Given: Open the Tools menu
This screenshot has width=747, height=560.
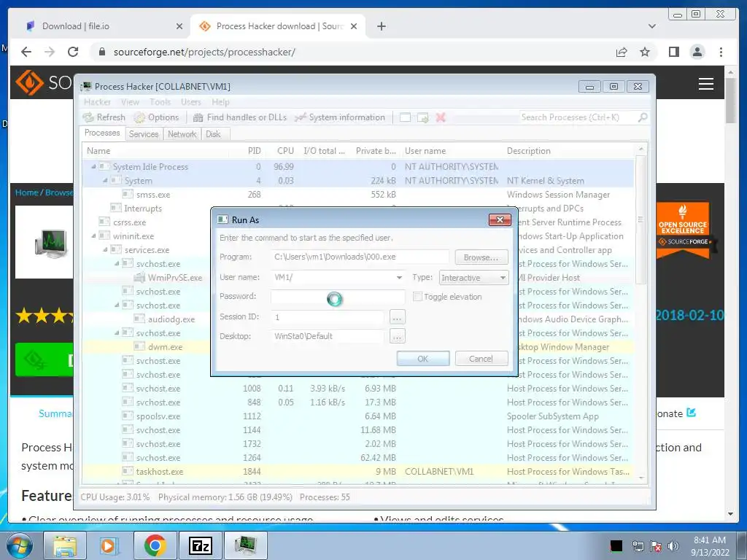Looking at the screenshot, I should point(160,102).
